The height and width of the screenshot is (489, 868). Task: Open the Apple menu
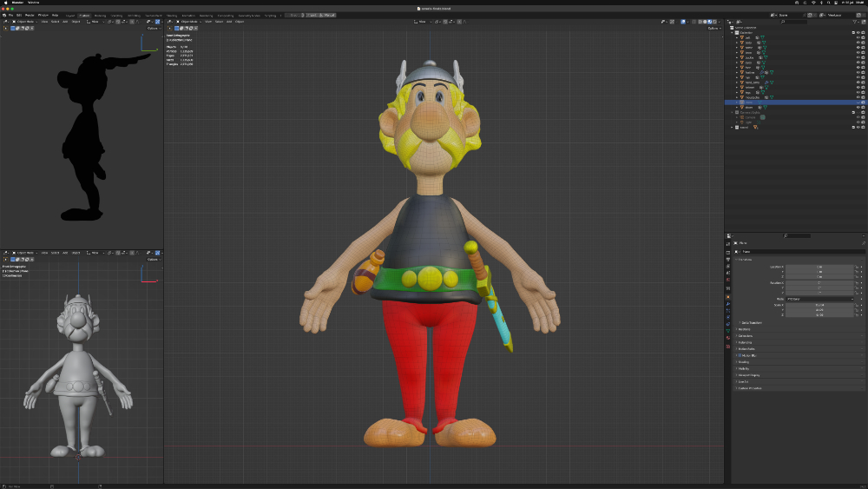click(x=5, y=3)
